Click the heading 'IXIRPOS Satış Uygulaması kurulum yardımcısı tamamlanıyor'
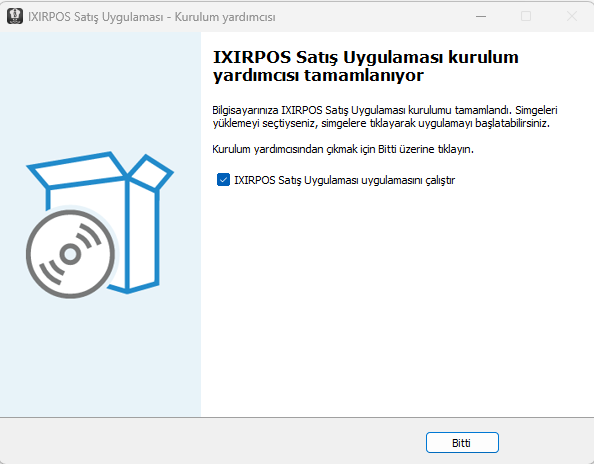Viewport: 594px width, 464px height. click(x=366, y=66)
